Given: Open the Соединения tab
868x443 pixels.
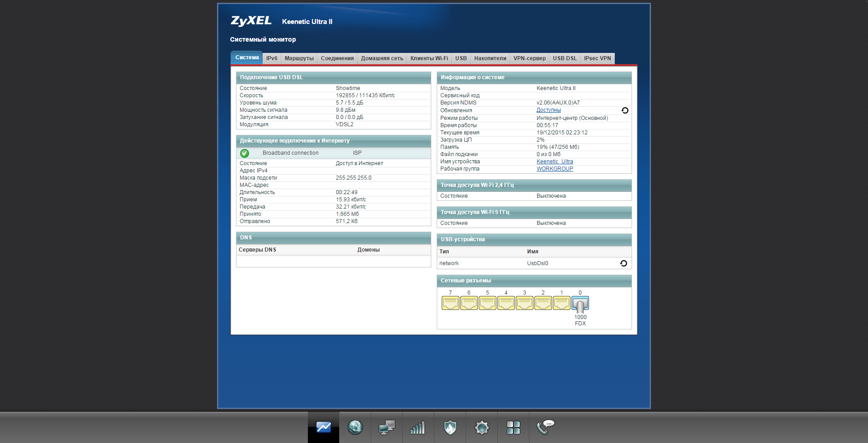Looking at the screenshot, I should tap(337, 58).
